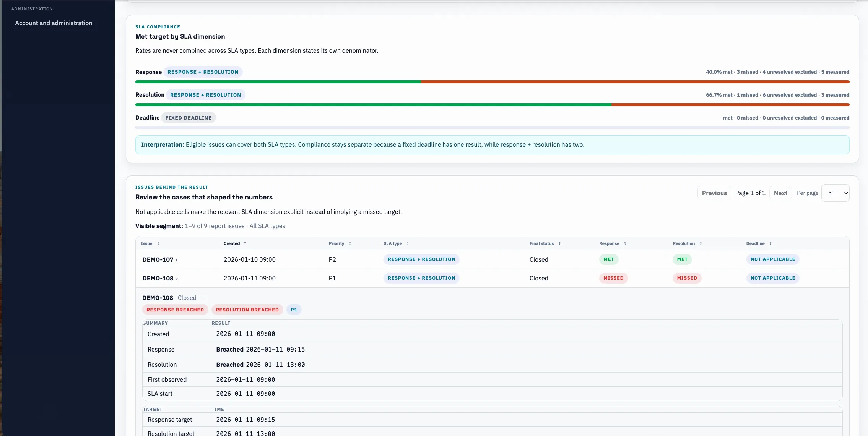Sort by SLA type column arrows
868x436 pixels.
click(x=408, y=243)
